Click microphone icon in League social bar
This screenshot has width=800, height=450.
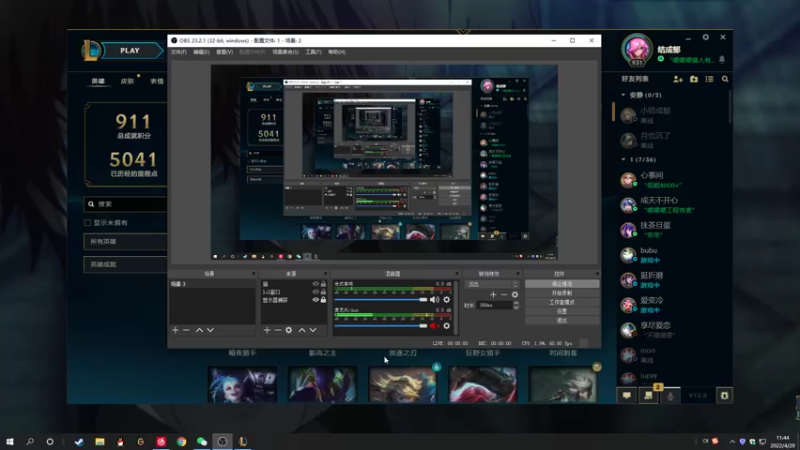tap(670, 395)
